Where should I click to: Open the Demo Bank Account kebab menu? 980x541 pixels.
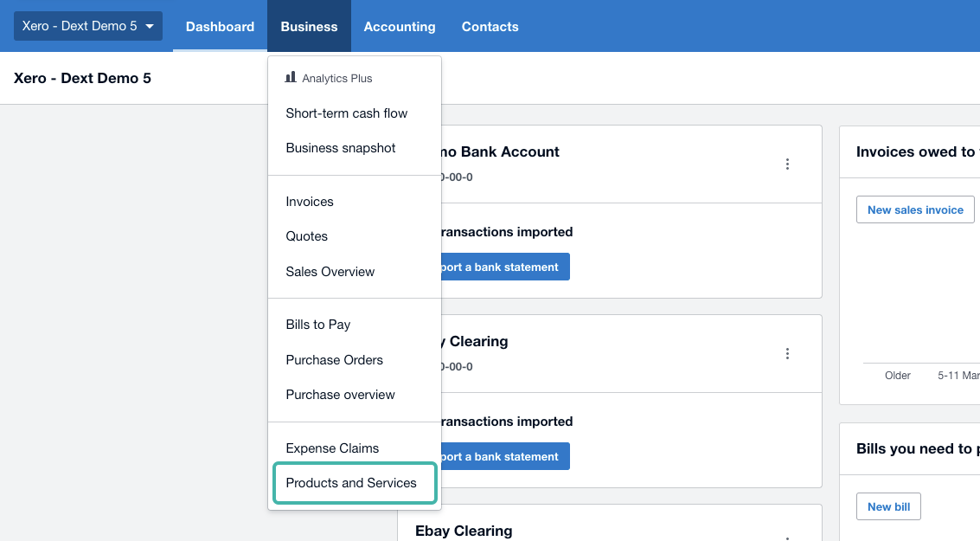787,164
